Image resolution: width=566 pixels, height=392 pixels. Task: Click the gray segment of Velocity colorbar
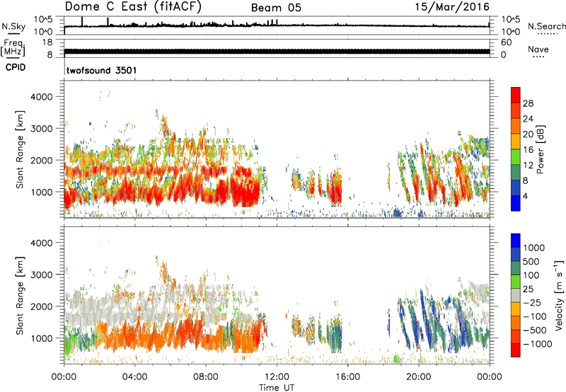tap(516, 295)
